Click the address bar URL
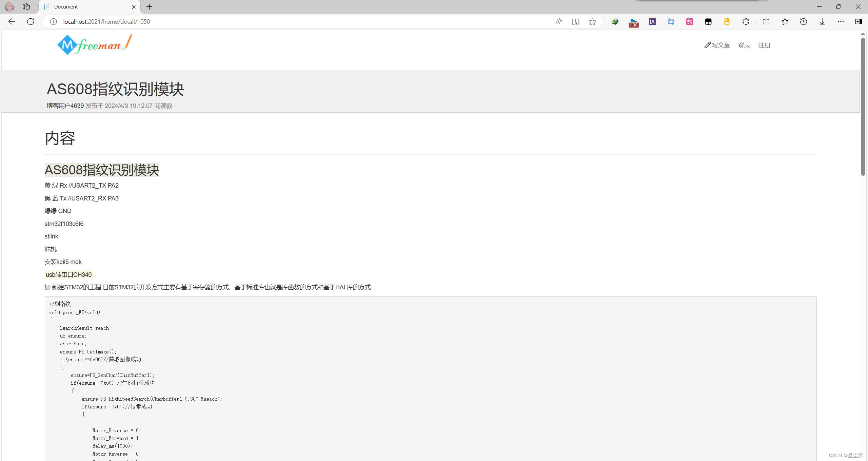Image resolution: width=868 pixels, height=461 pixels. click(x=106, y=22)
